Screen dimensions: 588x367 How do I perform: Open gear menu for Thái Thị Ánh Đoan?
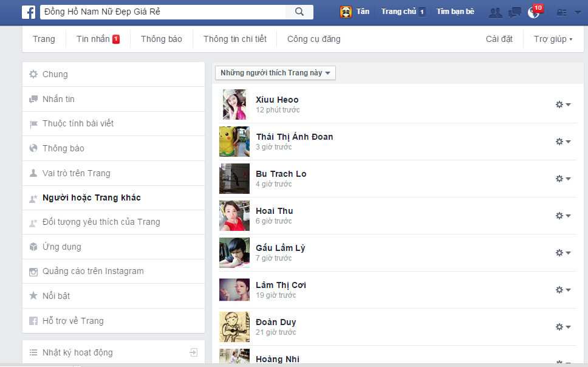coord(563,142)
